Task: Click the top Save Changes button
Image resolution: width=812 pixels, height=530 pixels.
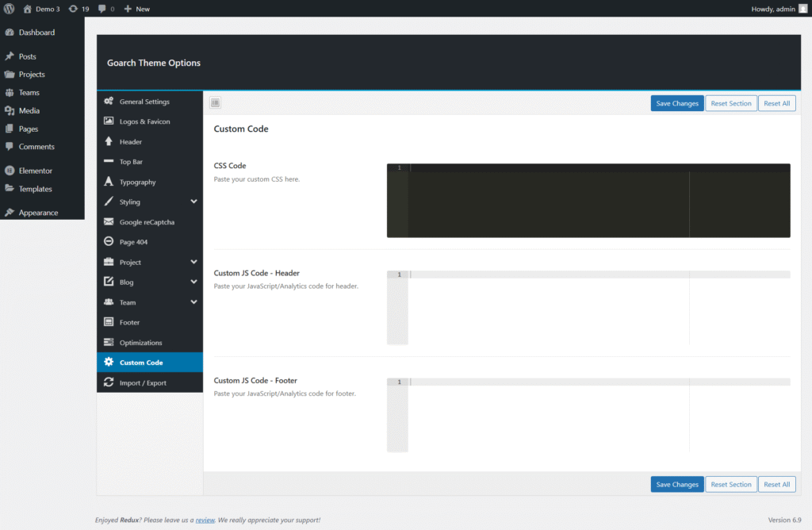Action: click(x=677, y=103)
